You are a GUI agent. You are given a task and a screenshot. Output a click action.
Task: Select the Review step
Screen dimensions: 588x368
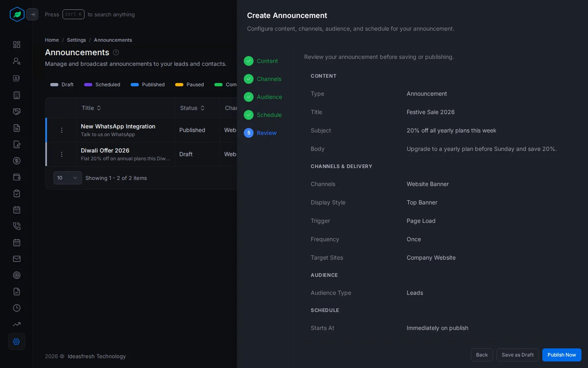tap(261, 133)
